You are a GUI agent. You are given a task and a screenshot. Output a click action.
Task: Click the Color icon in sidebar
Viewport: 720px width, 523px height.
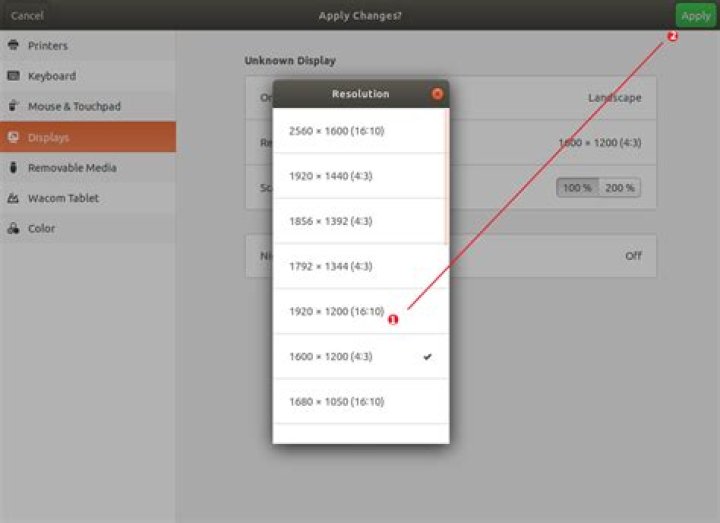13,228
